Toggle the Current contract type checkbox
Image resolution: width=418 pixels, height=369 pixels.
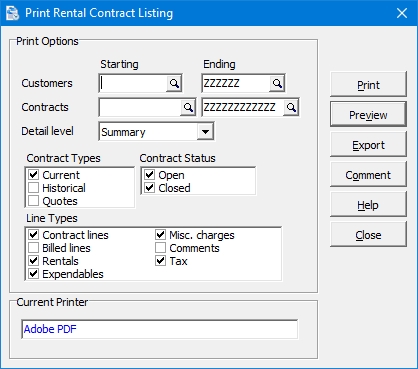34,175
